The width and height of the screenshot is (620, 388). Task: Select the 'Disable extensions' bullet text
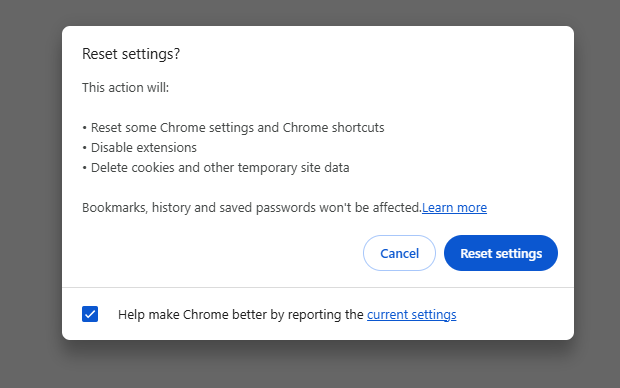(x=144, y=148)
